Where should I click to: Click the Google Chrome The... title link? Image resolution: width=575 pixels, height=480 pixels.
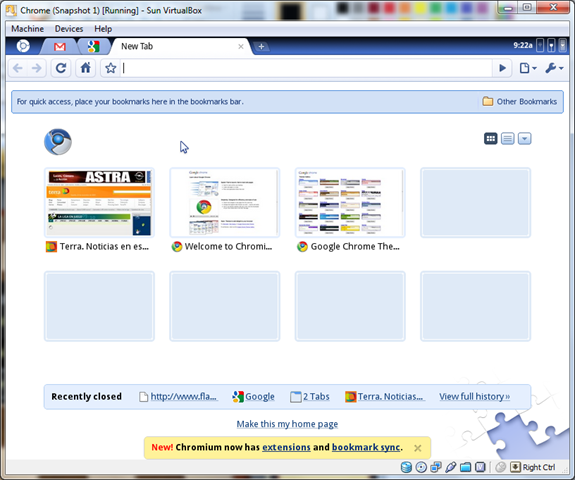[355, 246]
